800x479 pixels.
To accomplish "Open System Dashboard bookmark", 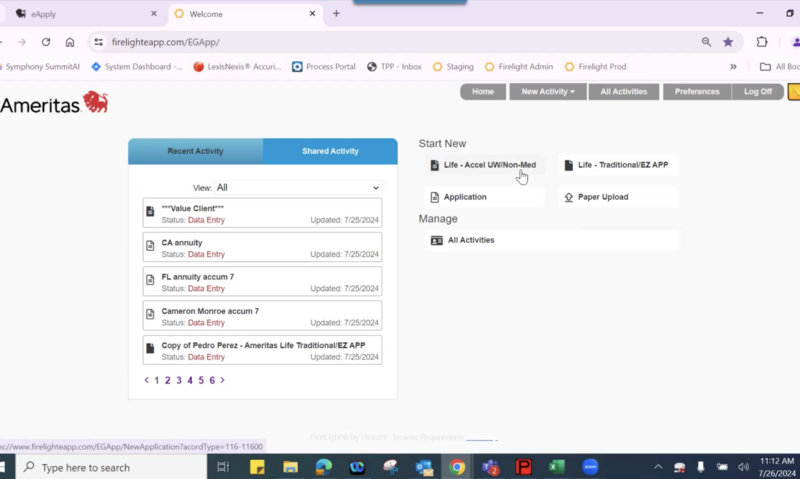I will click(137, 66).
